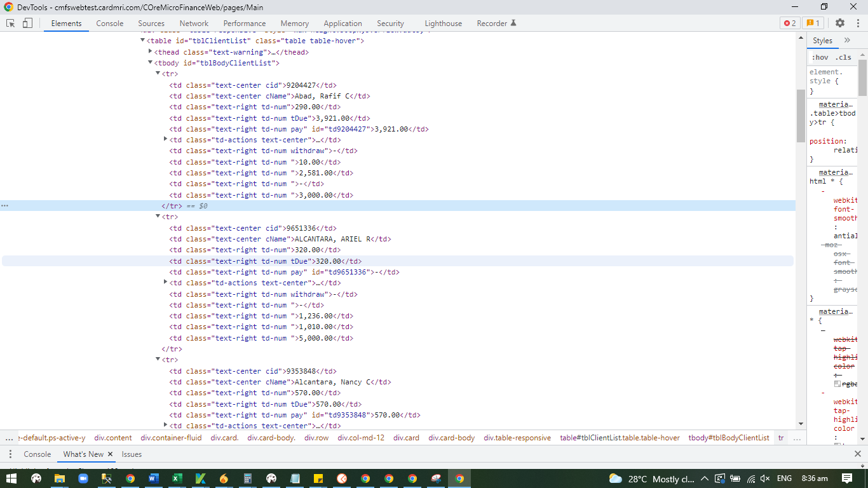Expand the td.td-actions element in first row
The width and height of the screenshot is (868, 488).
point(165,139)
